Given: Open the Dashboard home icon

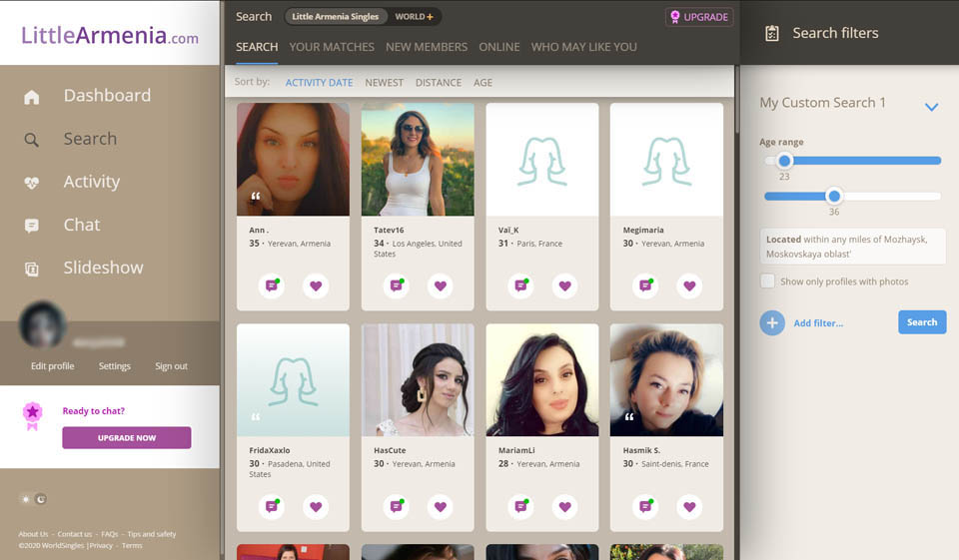Looking at the screenshot, I should 32,97.
